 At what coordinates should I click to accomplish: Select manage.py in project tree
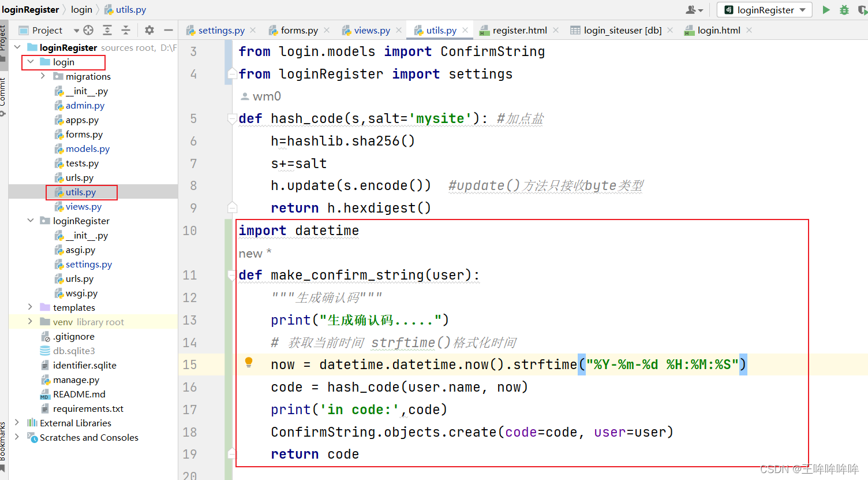(x=76, y=379)
